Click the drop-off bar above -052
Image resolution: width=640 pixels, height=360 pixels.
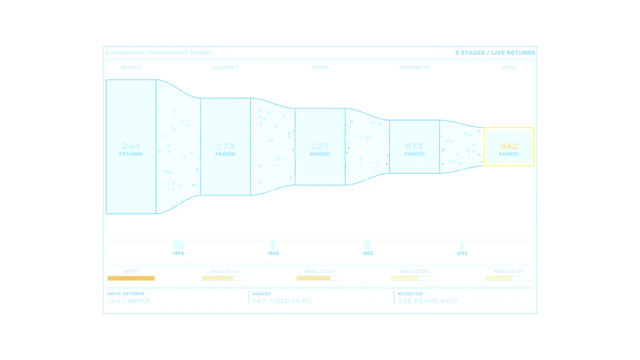367,245
